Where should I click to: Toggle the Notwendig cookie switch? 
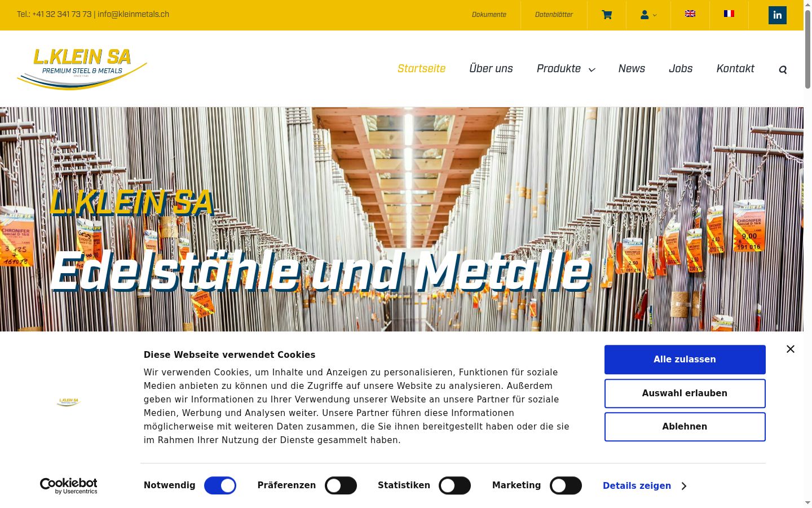pos(220,485)
